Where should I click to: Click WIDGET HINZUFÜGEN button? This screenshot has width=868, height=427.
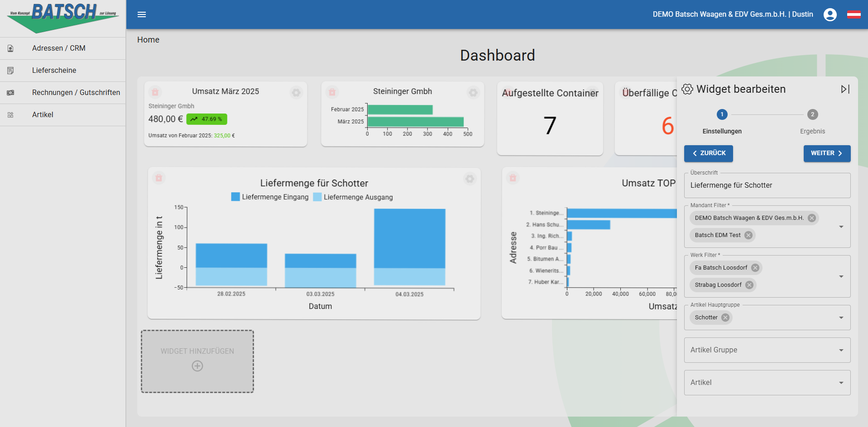point(197,361)
